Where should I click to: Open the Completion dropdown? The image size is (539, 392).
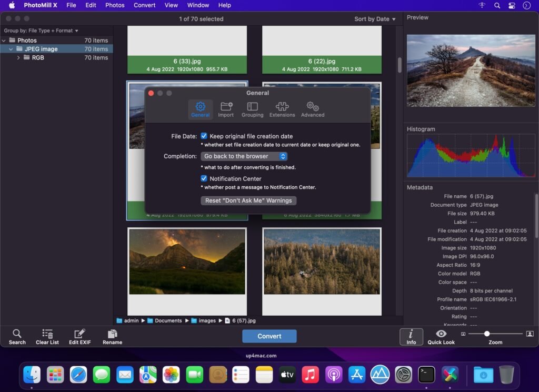tap(244, 156)
